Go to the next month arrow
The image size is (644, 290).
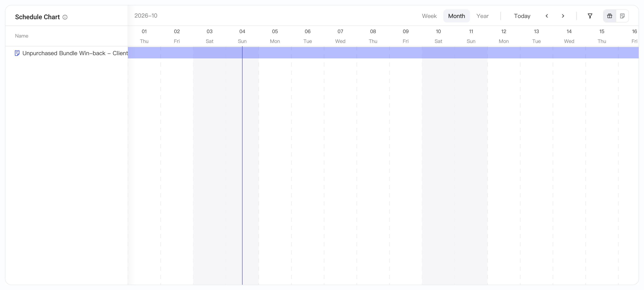point(563,16)
